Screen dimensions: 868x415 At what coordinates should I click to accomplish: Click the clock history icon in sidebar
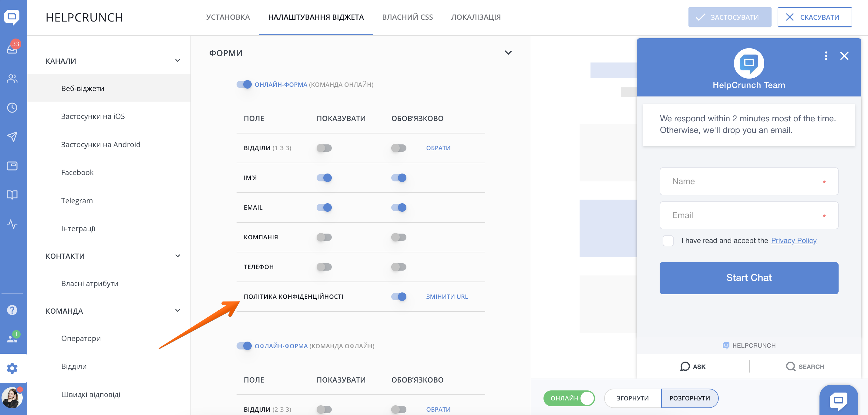point(12,108)
